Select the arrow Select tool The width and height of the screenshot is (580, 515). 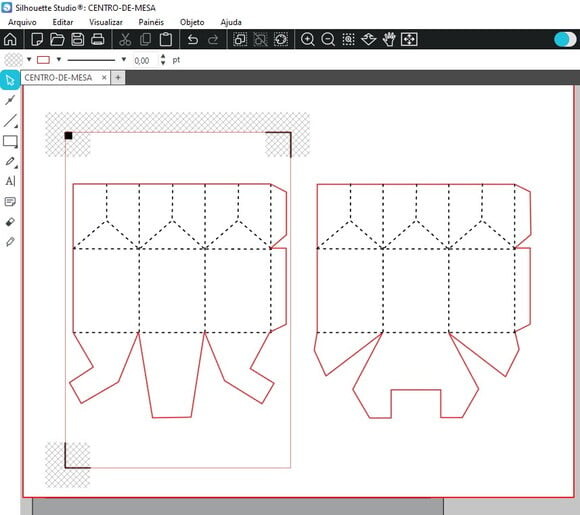pos(10,80)
